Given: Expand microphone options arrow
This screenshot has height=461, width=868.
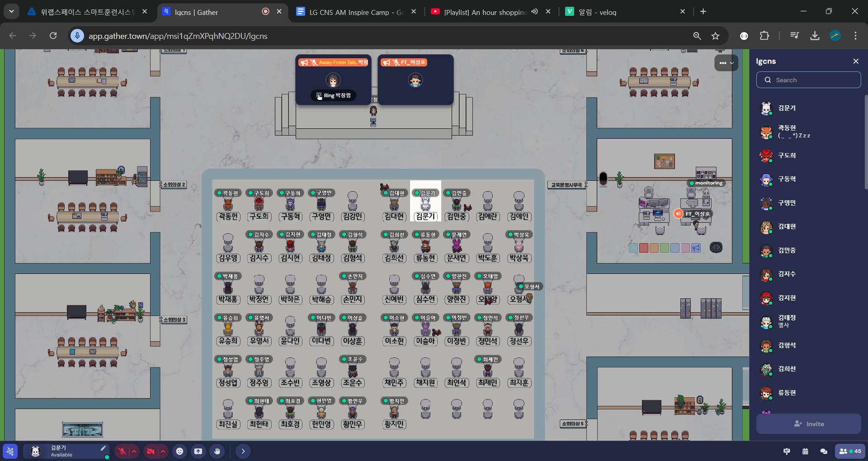Looking at the screenshot, I should (x=134, y=451).
